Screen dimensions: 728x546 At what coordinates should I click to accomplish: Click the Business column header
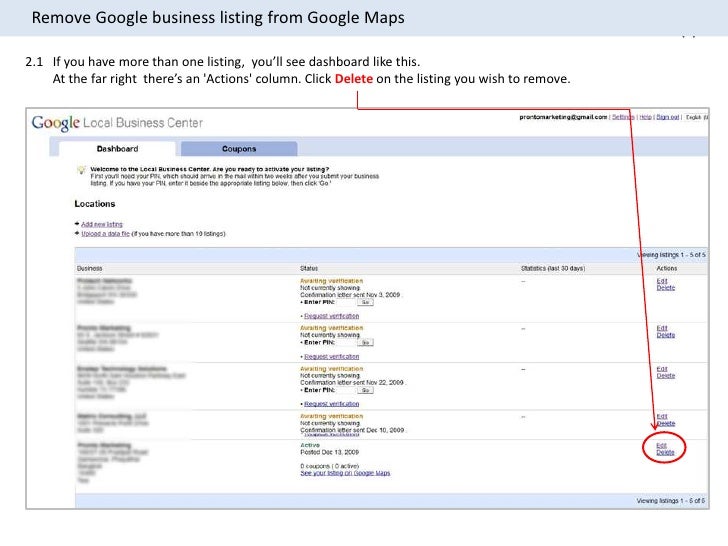[x=89, y=268]
